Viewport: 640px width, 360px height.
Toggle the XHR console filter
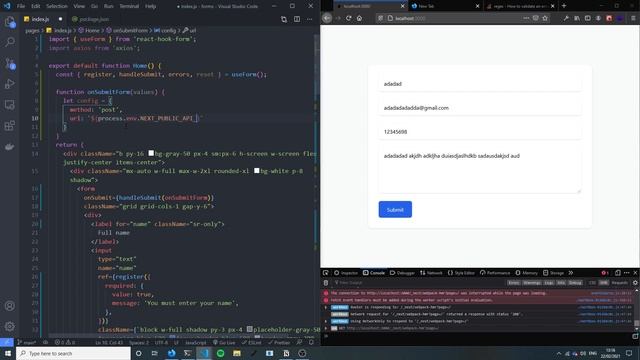[604, 282]
